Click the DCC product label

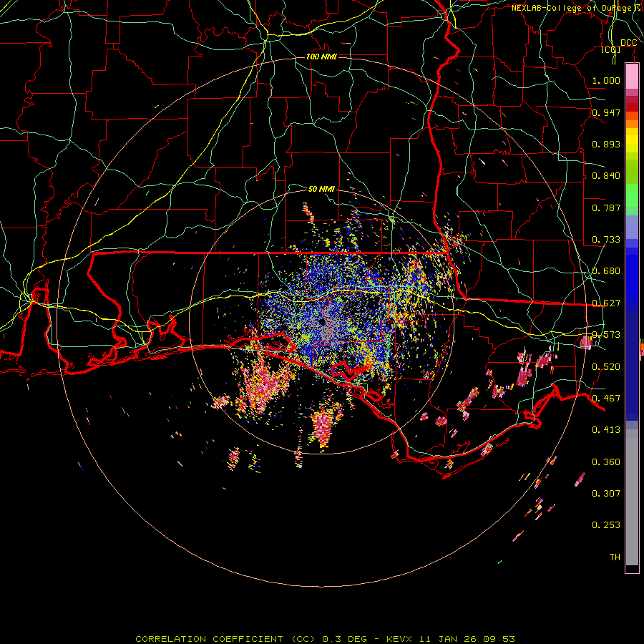pos(628,43)
